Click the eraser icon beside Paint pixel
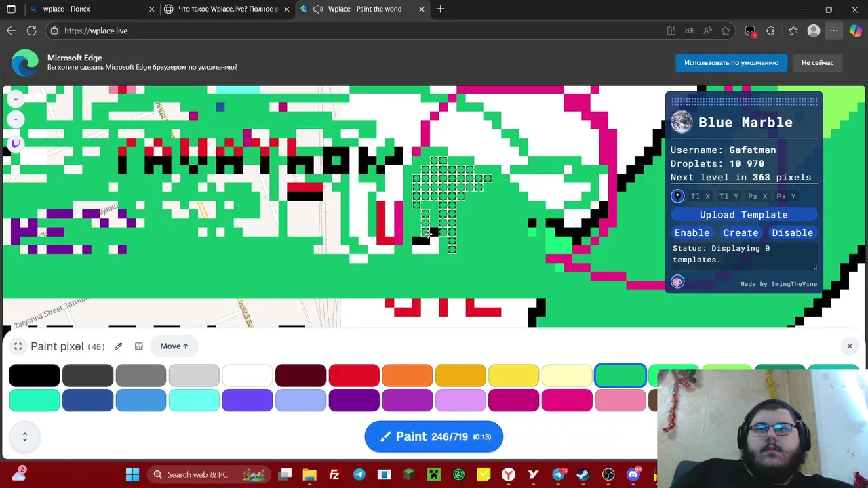This screenshot has width=868, height=488. tap(139, 346)
